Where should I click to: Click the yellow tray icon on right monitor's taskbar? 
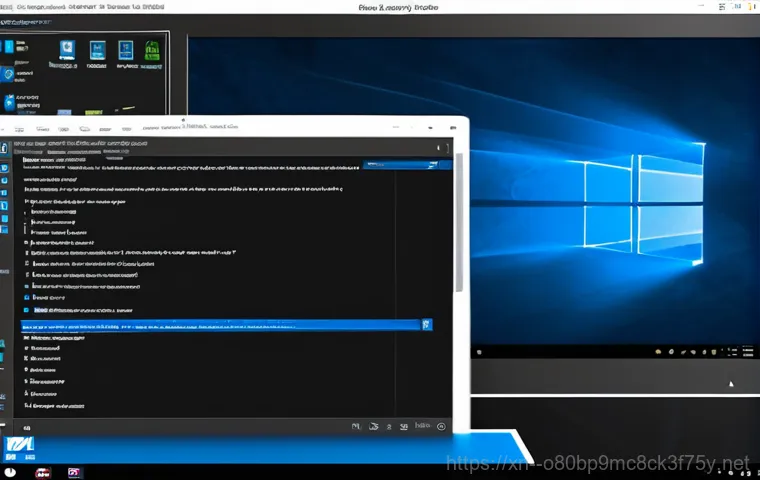pos(657,352)
